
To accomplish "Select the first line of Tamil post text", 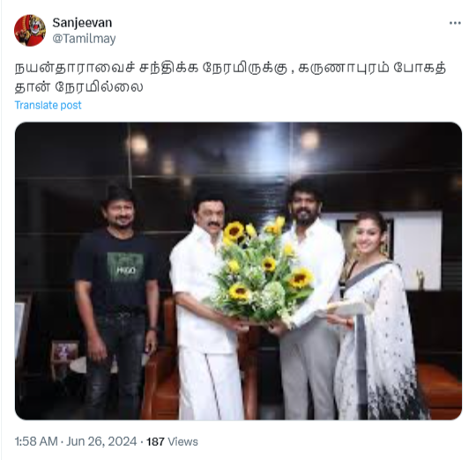I will 231,68.
